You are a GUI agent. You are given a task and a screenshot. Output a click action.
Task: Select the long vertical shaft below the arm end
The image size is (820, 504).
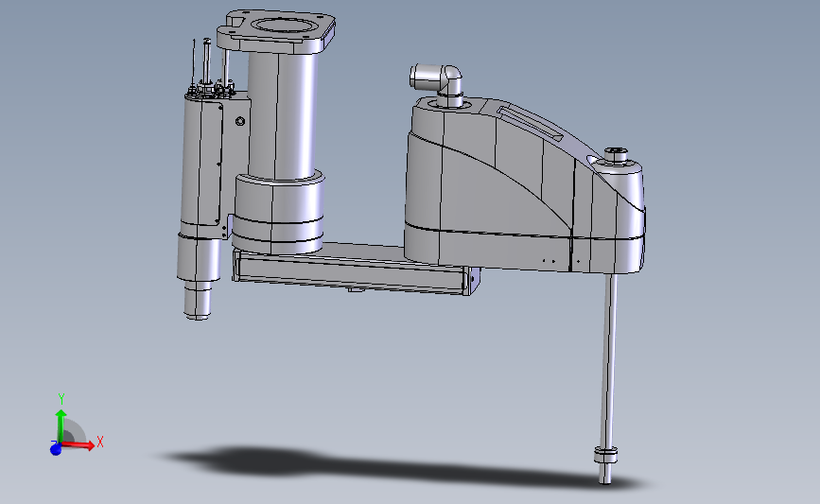pos(609,361)
